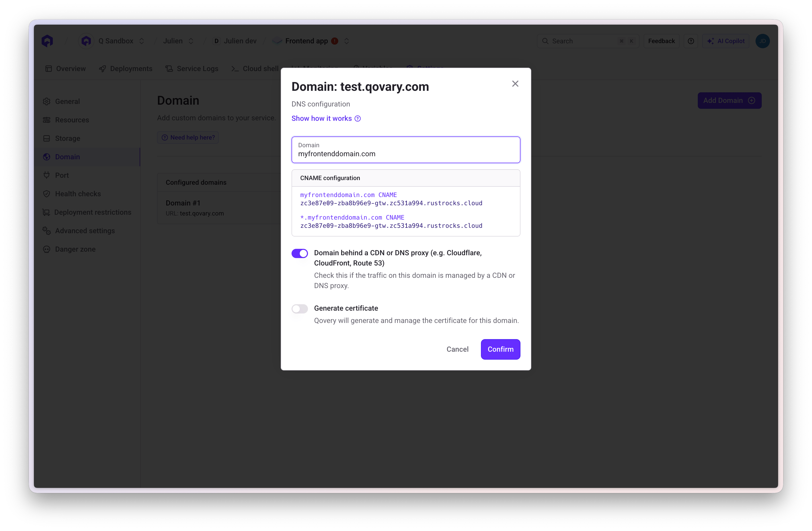Open the Service Logs tab
812x531 pixels.
coord(192,68)
